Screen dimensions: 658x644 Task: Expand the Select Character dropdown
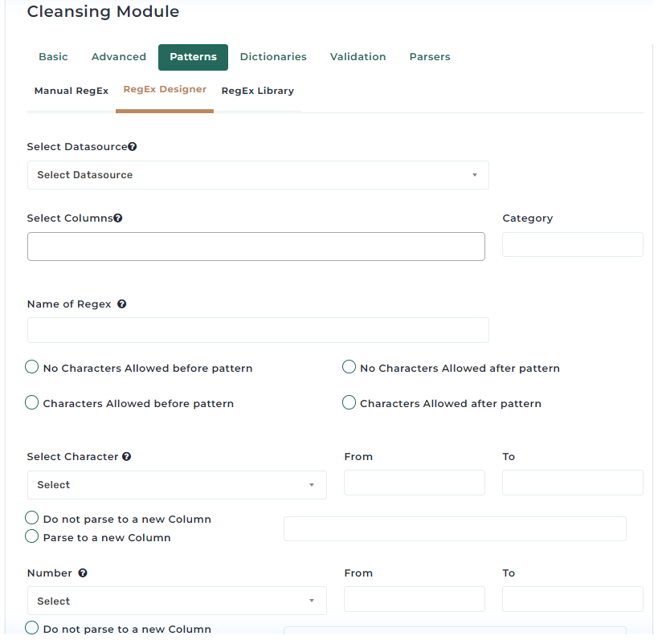(x=177, y=485)
